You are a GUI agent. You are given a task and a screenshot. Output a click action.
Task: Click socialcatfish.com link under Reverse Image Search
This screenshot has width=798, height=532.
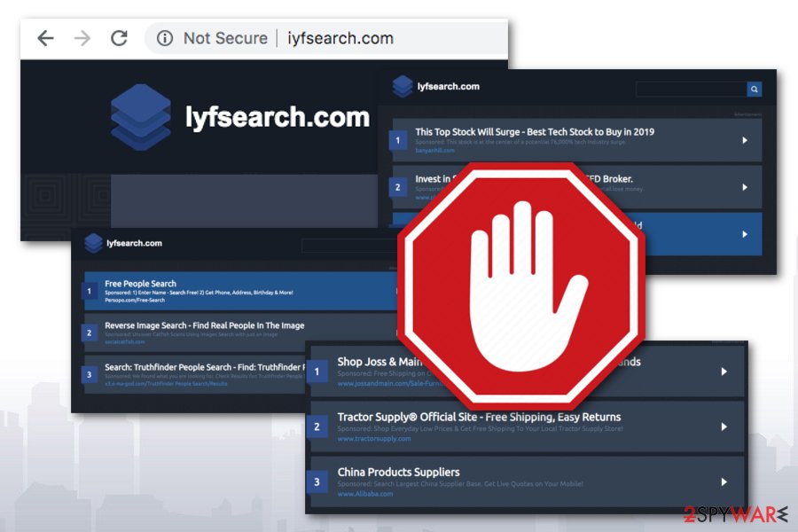(125, 342)
